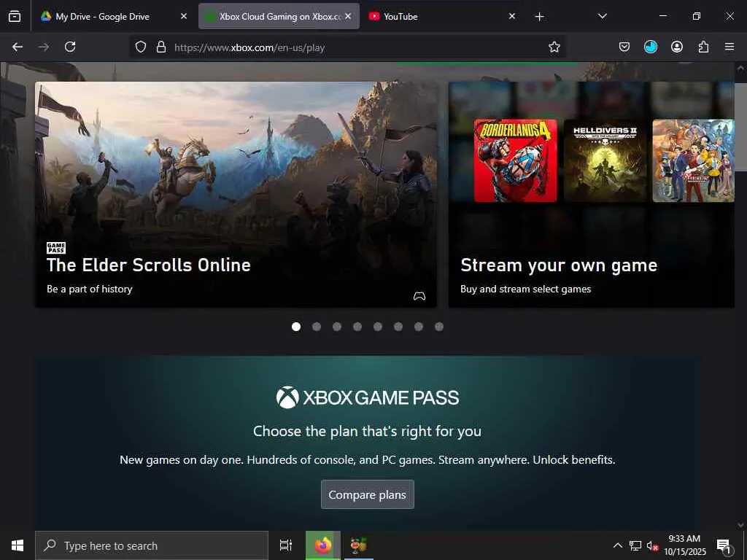This screenshot has width=747, height=560.
Task: Select eighth carousel dot
Action: tap(439, 327)
